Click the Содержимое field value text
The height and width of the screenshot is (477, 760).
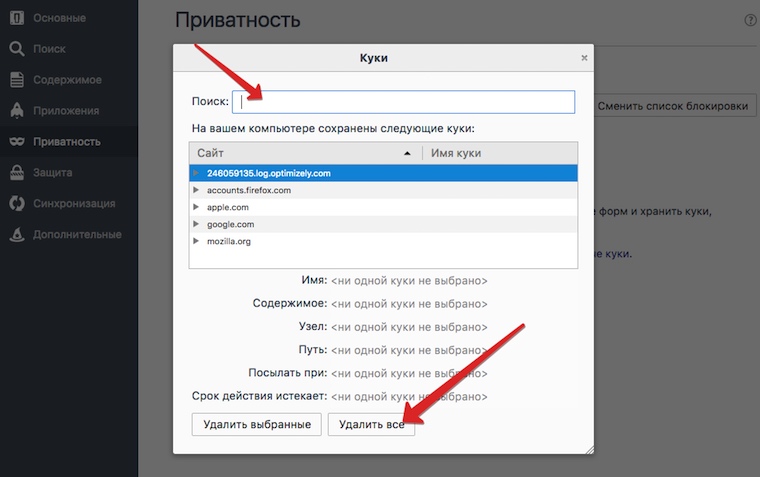click(x=409, y=304)
